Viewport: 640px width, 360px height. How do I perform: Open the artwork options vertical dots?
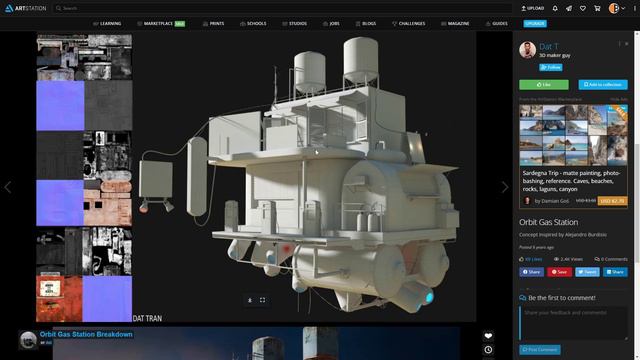click(619, 44)
